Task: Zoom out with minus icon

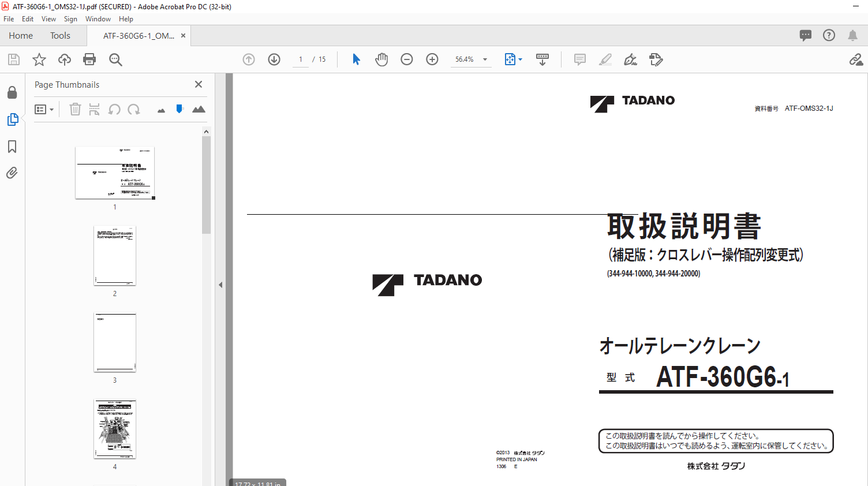Action: point(407,59)
